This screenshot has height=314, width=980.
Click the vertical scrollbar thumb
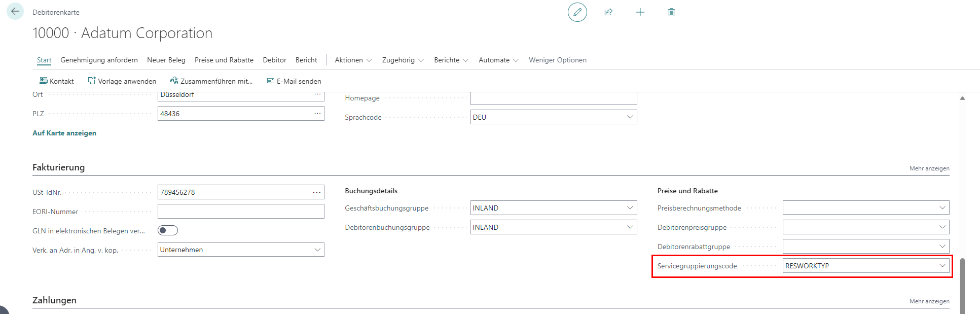click(x=962, y=286)
